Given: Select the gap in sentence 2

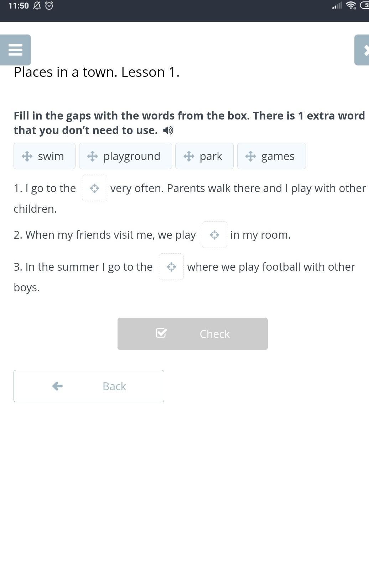Looking at the screenshot, I should 214,235.
